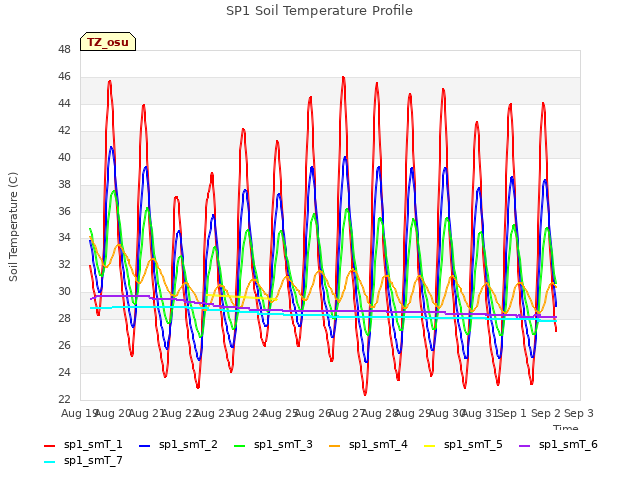The height and width of the screenshot is (480, 640).
Task: Click the red swatch for sp1_smT_1
Action: tap(49, 446)
